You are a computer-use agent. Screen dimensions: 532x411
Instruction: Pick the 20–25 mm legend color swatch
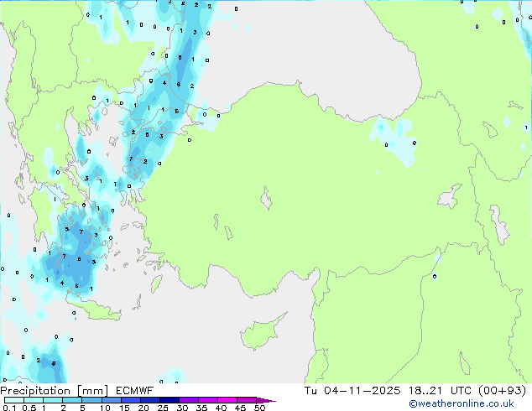(149, 400)
